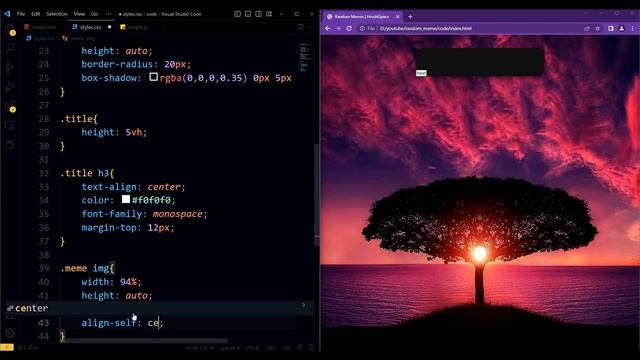Open the Search view in activity bar
The image size is (640, 360).
[10, 48]
